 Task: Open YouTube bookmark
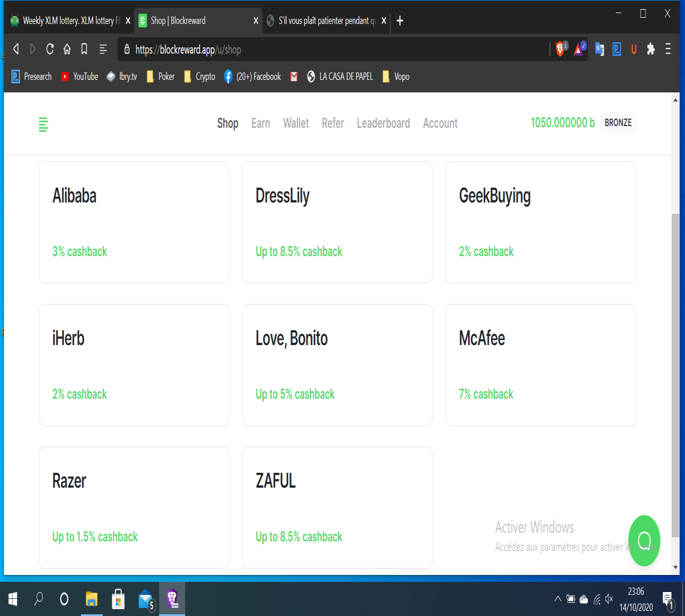[x=79, y=76]
